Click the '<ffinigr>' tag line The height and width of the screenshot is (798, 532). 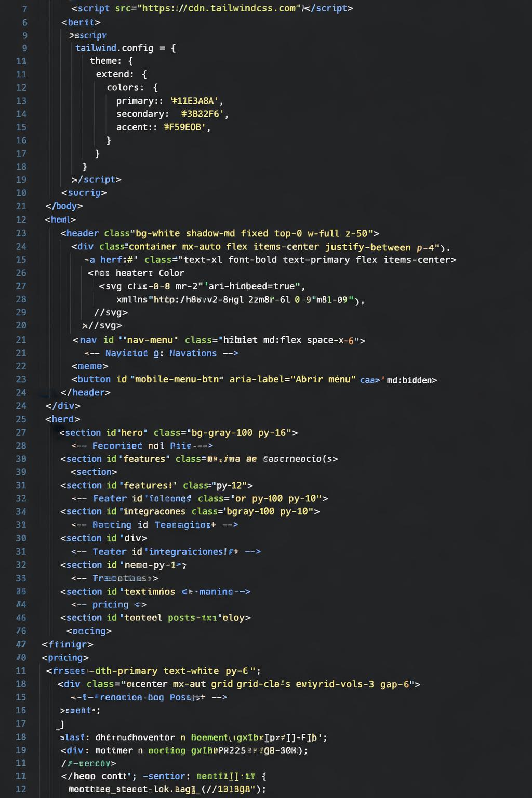pyautogui.click(x=68, y=644)
